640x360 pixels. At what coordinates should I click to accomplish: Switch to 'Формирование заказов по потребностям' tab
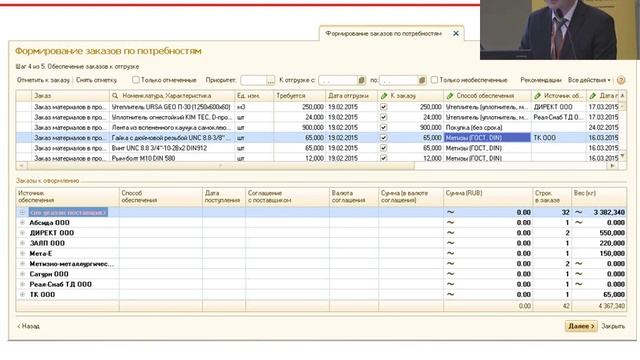point(384,33)
